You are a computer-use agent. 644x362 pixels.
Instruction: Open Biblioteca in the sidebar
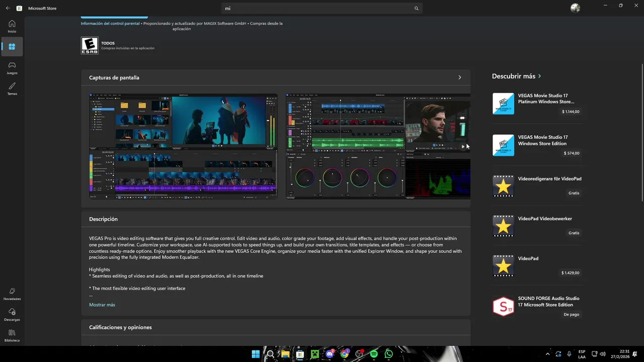[x=12, y=335]
